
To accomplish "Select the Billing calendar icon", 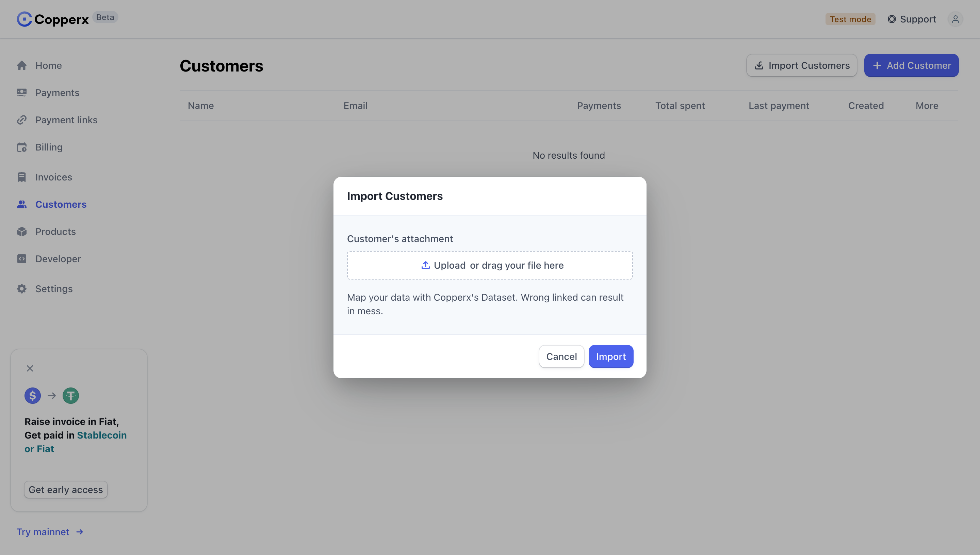I will click(x=22, y=147).
